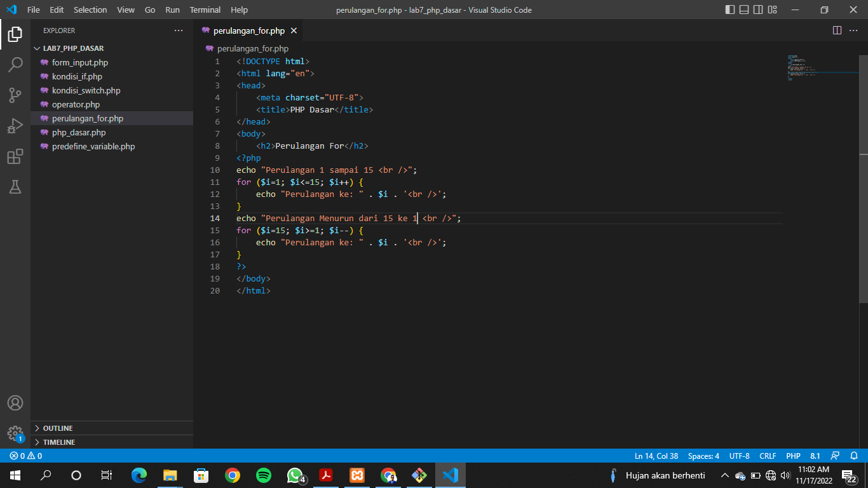Open the Edit menu
The height and width of the screenshot is (488, 868).
pos(57,10)
